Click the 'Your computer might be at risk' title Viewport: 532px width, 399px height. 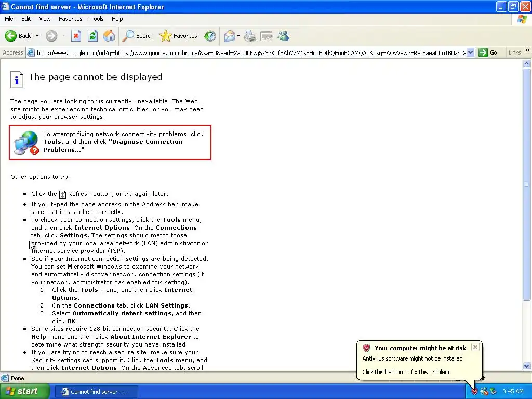point(420,348)
